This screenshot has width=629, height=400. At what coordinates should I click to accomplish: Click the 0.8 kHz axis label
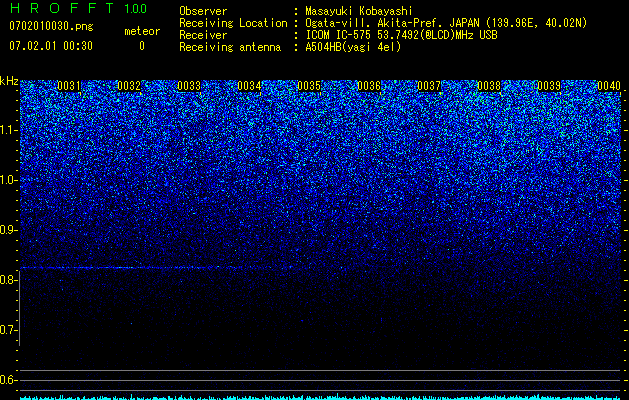coord(9,280)
